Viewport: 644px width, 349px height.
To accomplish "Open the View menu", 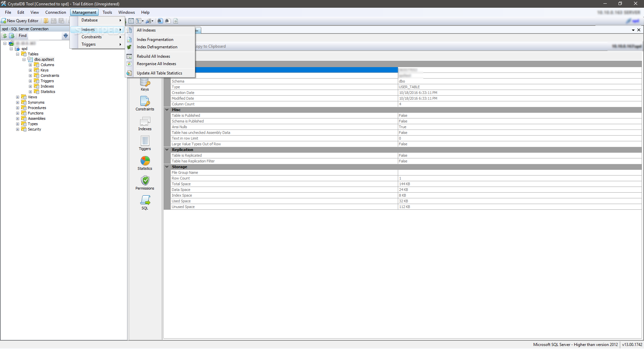I will pos(35,12).
